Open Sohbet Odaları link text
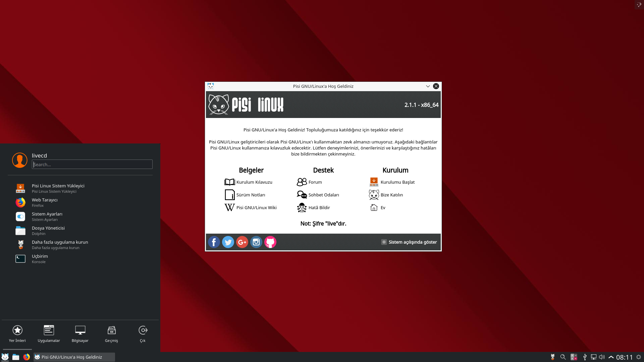644x362 pixels. point(324,195)
